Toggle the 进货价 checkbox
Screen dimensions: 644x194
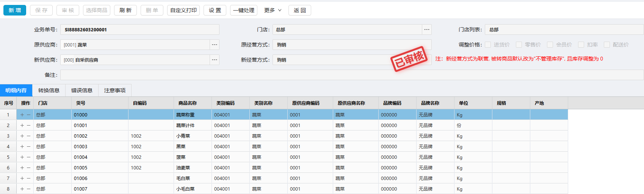click(x=488, y=45)
